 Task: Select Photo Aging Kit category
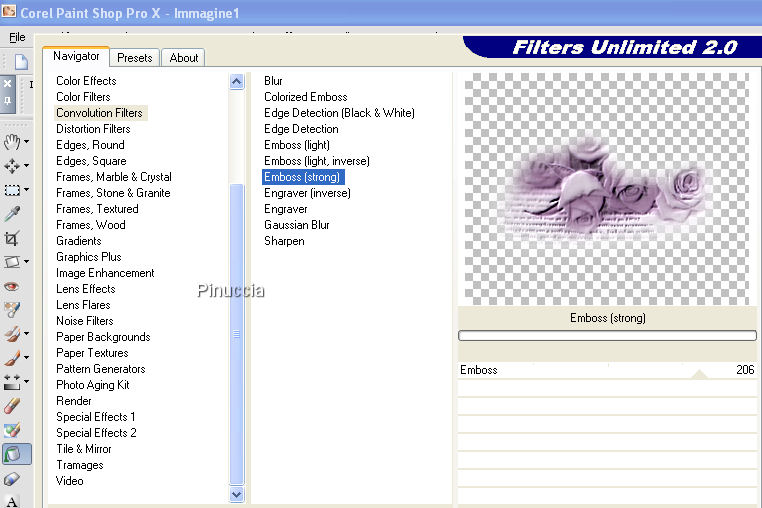point(93,385)
